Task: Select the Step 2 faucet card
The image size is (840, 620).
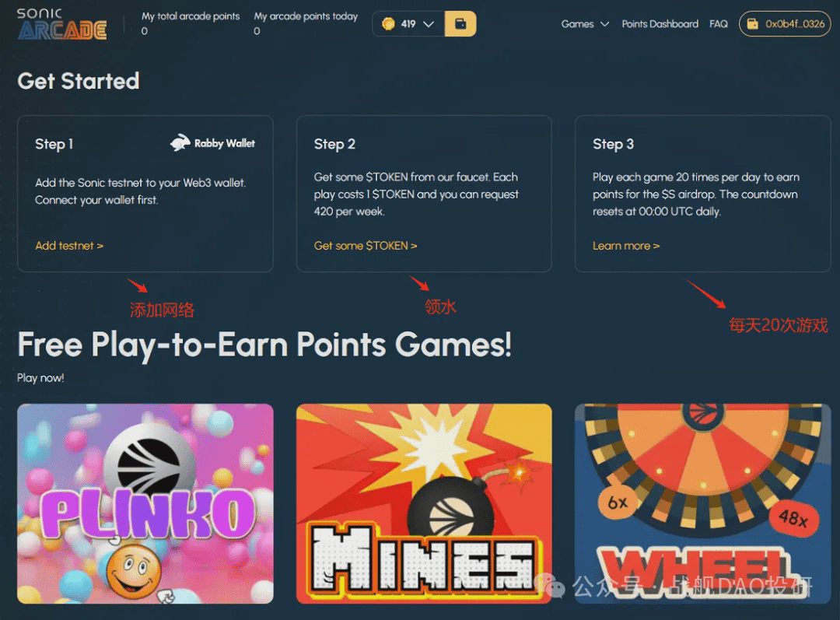Action: pos(424,194)
